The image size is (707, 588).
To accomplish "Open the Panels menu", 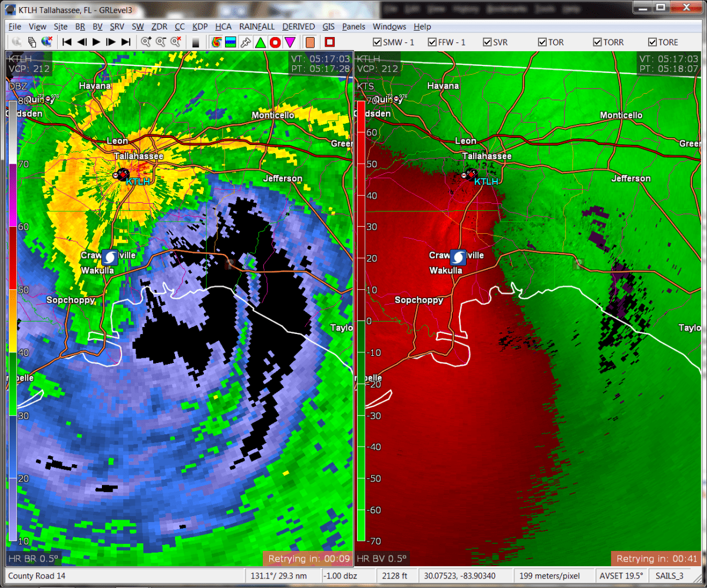I will [x=353, y=27].
